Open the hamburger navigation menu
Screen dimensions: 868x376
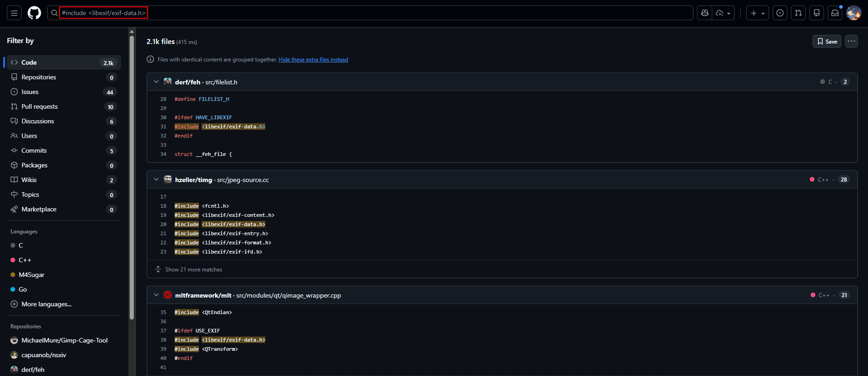point(14,13)
